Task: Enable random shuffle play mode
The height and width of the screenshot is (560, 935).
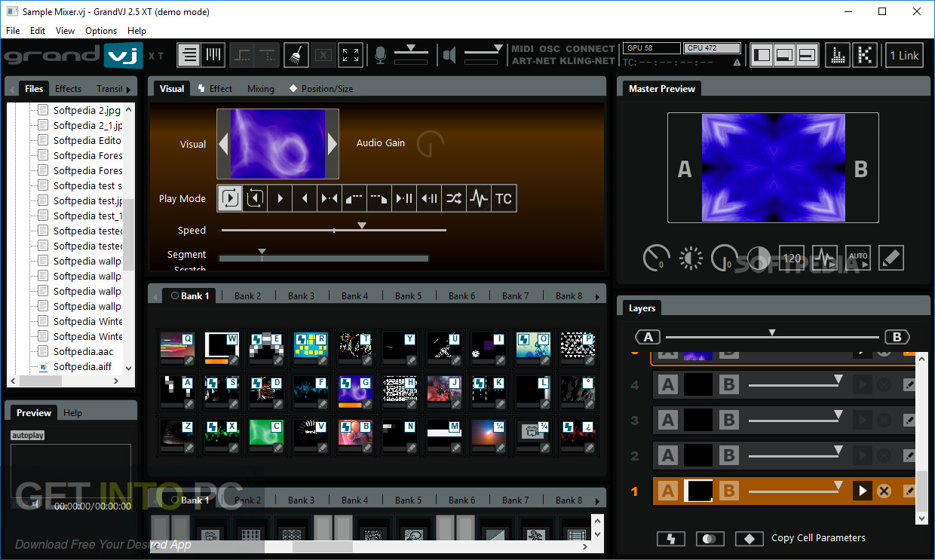Action: click(454, 199)
